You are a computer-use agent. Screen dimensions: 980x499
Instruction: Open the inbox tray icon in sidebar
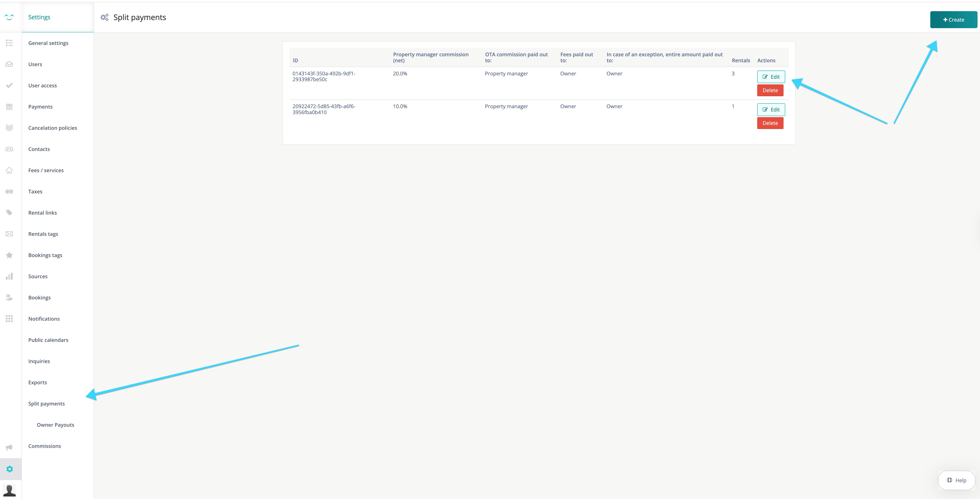(9, 64)
